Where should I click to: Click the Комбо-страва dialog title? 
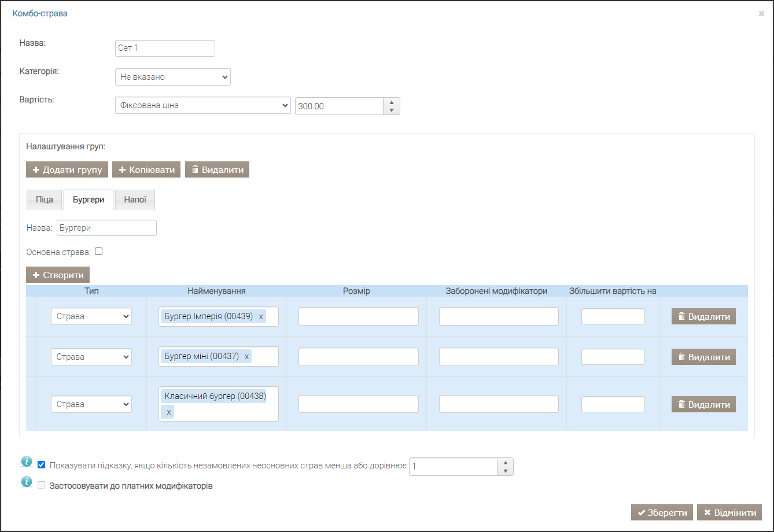[40, 13]
